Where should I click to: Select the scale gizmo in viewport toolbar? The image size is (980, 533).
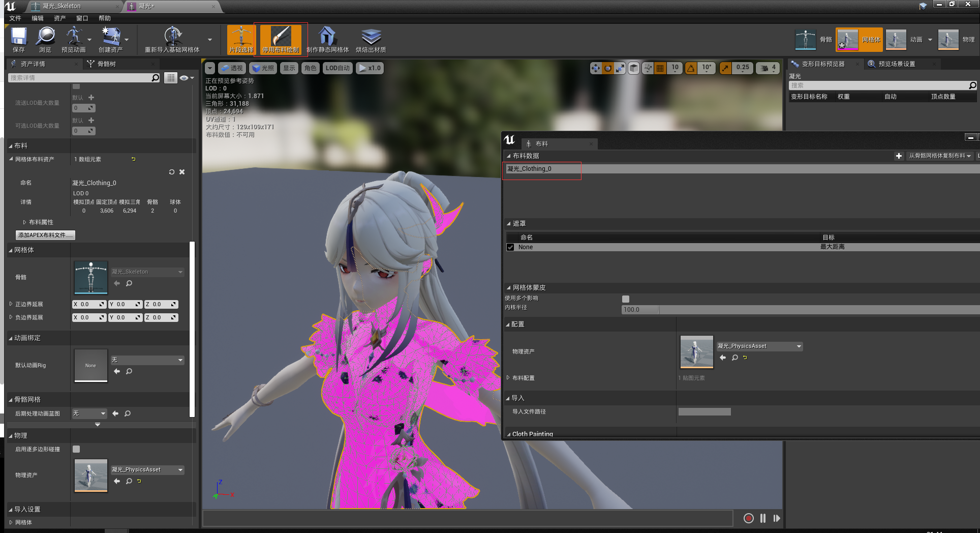tap(620, 68)
